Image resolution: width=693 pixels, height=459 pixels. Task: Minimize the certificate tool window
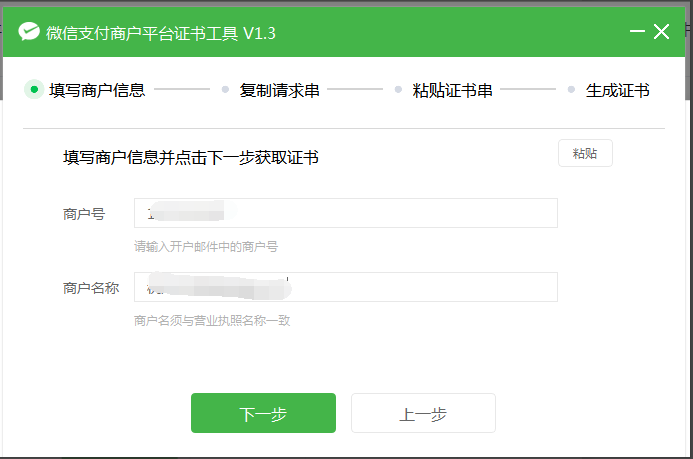coord(637,31)
